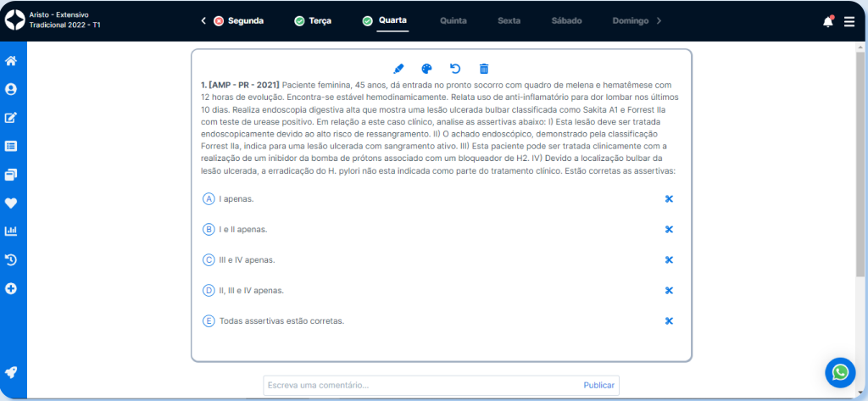Switch to the Terça tab

tap(313, 20)
